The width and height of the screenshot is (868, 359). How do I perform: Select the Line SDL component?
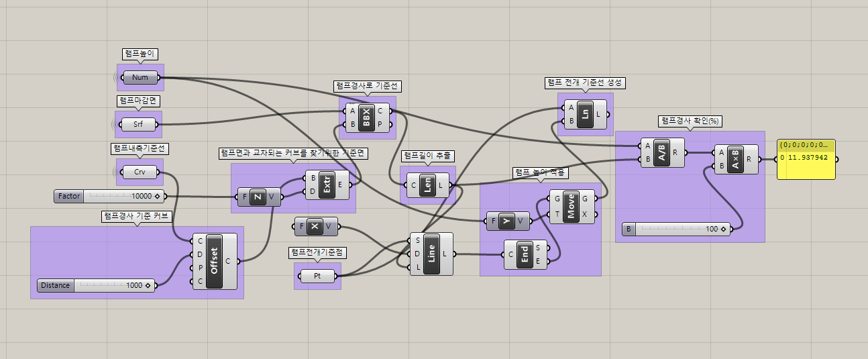(431, 254)
